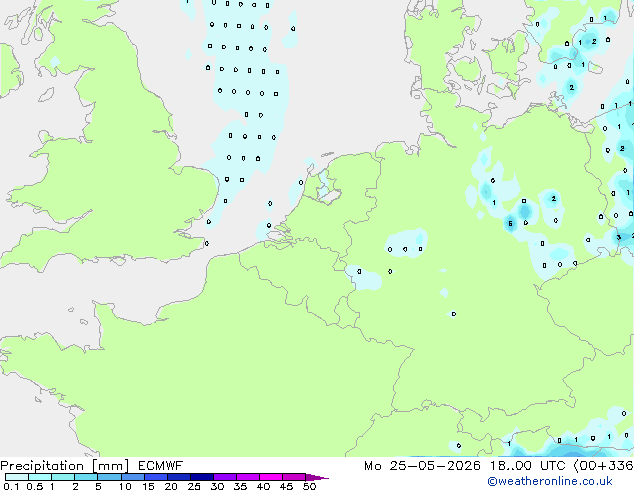Pick the 5–10 mm legend color swatch
The height and width of the screenshot is (490, 634).
109,477
